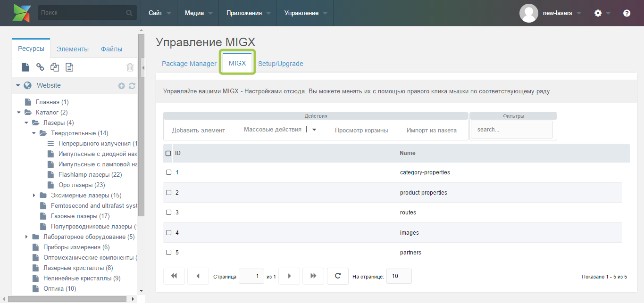Go to previous grid page
The height and width of the screenshot is (303, 644).
[x=198, y=276]
